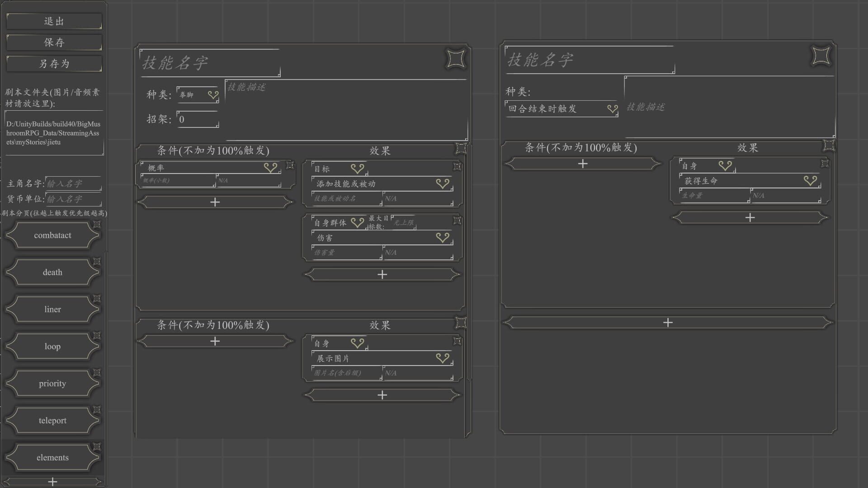Add an effect below the 展示图片 entry

pyautogui.click(x=382, y=395)
